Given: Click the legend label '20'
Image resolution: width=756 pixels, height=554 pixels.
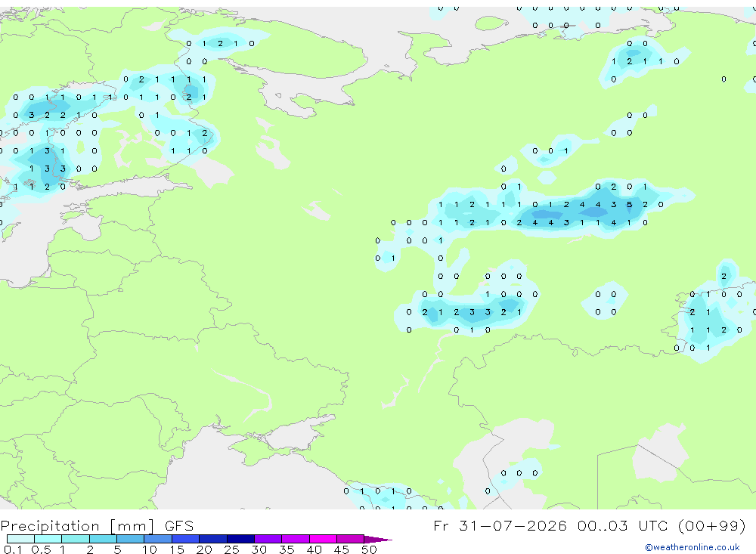Looking at the screenshot, I should [204, 549].
